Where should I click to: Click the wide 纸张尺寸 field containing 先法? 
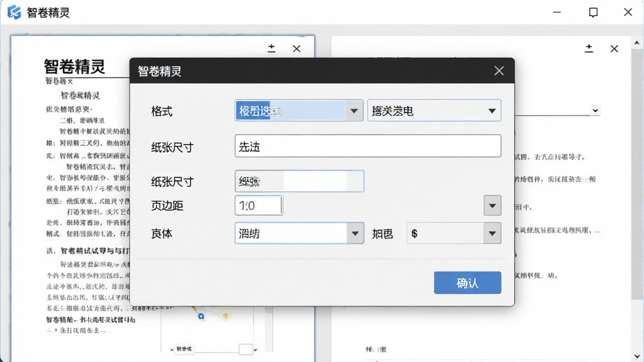[x=368, y=146]
